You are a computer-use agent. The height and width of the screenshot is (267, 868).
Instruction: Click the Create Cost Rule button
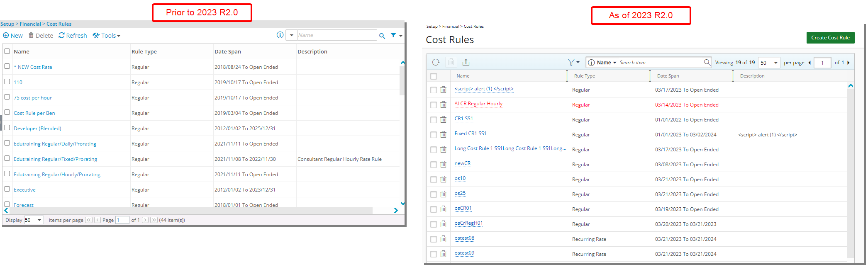pos(830,38)
